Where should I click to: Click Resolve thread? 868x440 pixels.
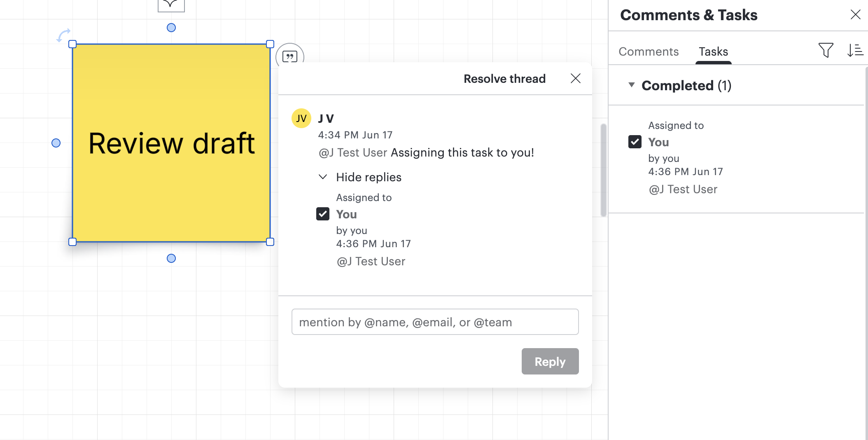[504, 79]
